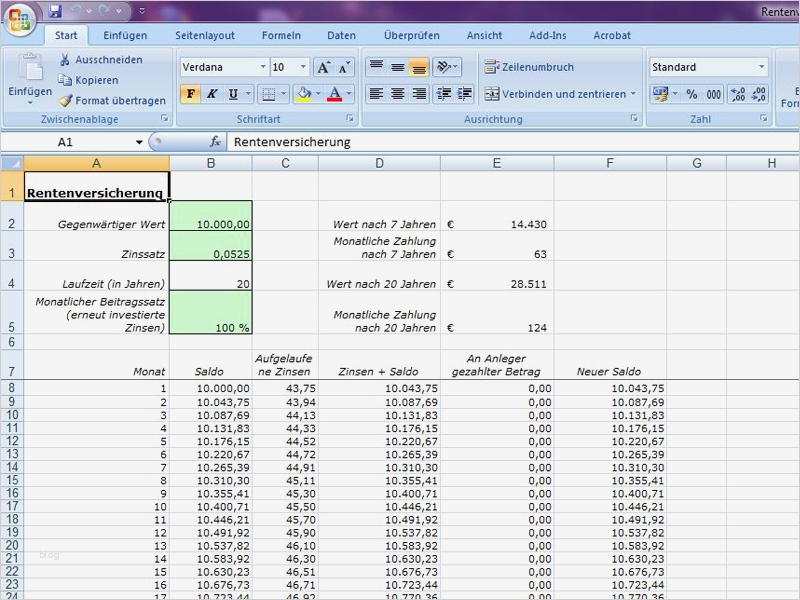This screenshot has width=800, height=600.
Task: Click Verbinden und zentrieren
Action: click(558, 94)
